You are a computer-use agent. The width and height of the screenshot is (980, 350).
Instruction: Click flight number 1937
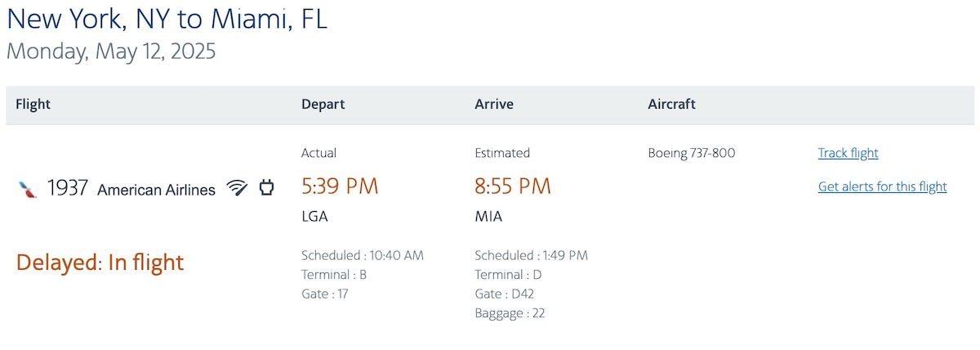[x=67, y=189]
